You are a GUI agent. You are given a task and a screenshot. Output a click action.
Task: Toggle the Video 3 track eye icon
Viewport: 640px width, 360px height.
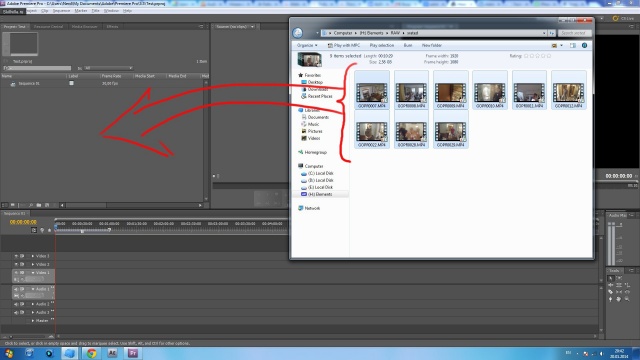16,256
